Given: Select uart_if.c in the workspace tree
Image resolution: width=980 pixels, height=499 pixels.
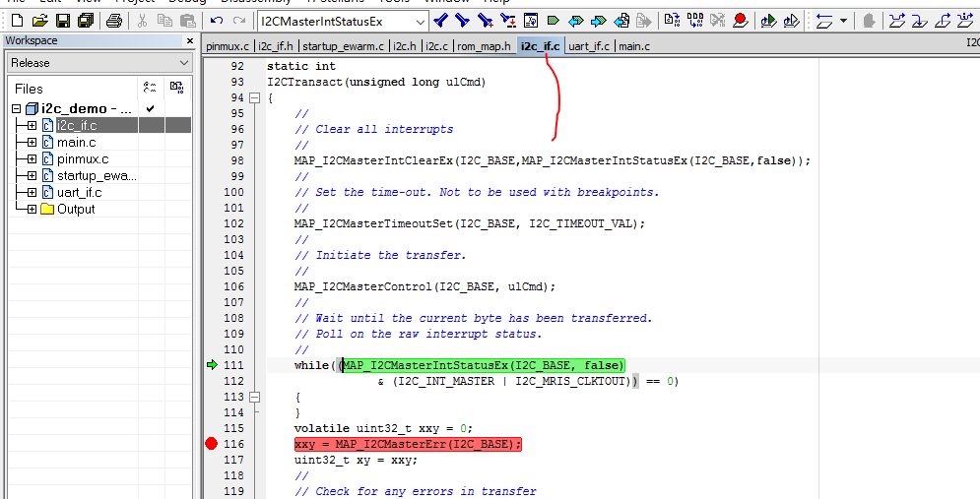Looking at the screenshot, I should 80,192.
